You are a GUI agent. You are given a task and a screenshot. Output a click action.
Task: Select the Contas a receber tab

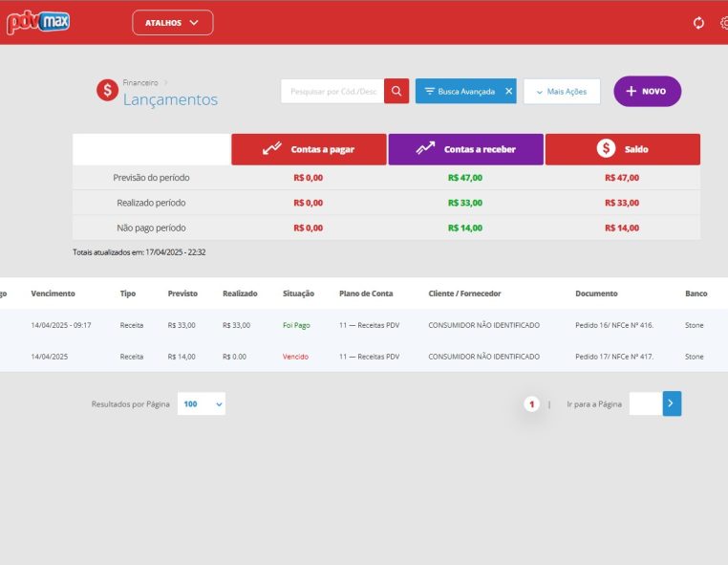[465, 149]
